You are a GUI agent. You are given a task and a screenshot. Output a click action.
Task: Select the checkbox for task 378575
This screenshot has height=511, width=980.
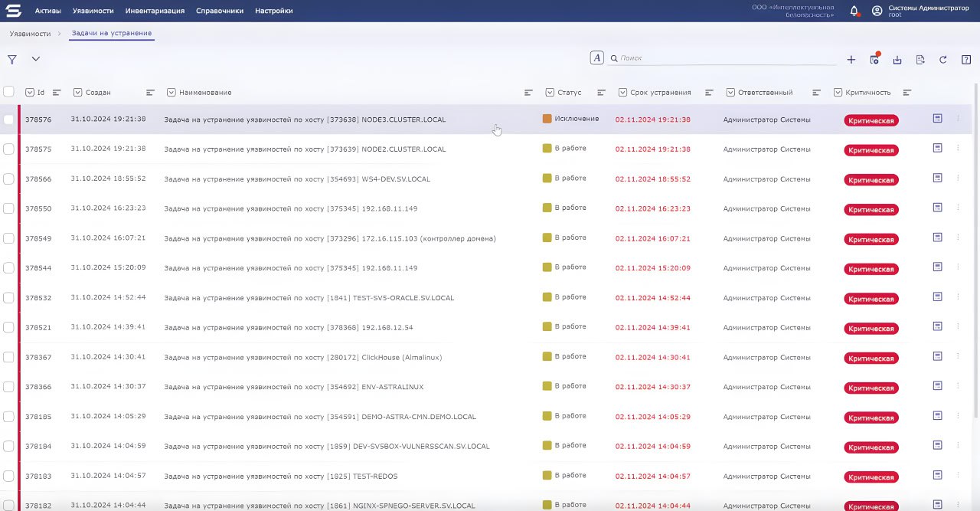coord(8,149)
